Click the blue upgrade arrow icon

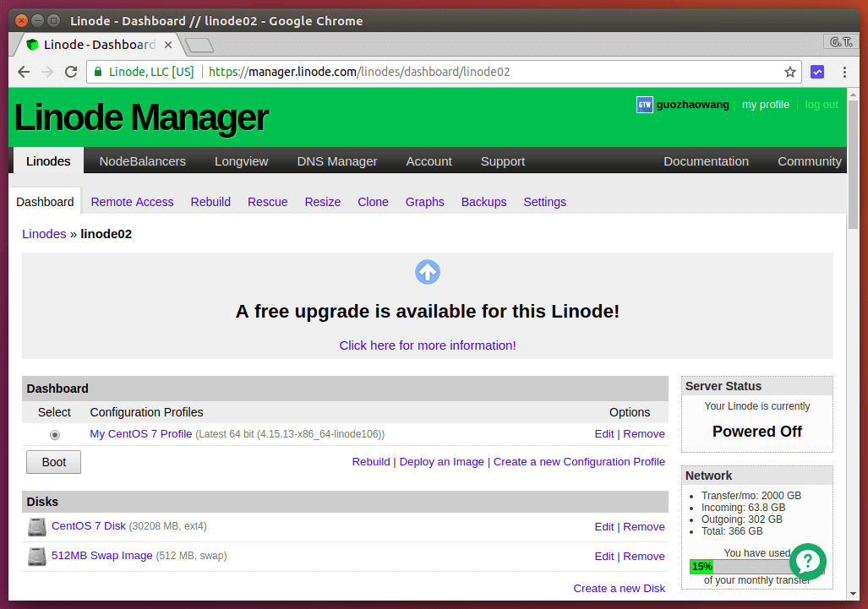pyautogui.click(x=428, y=272)
